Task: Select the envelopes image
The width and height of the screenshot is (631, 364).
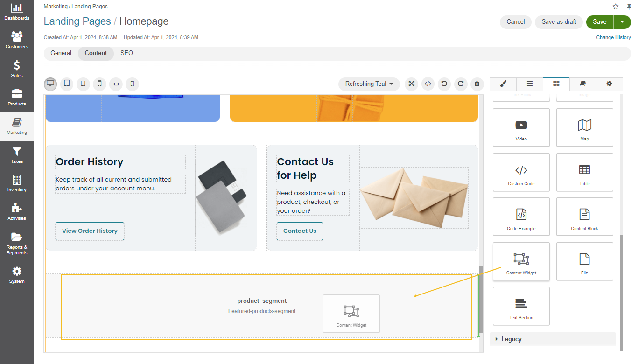Action: click(x=414, y=198)
